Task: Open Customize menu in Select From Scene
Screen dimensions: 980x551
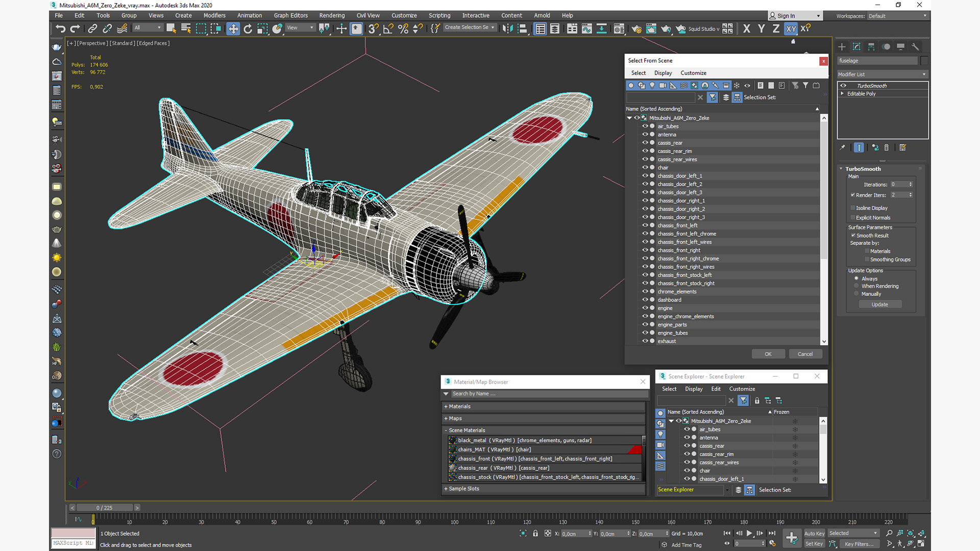Action: pyautogui.click(x=693, y=73)
